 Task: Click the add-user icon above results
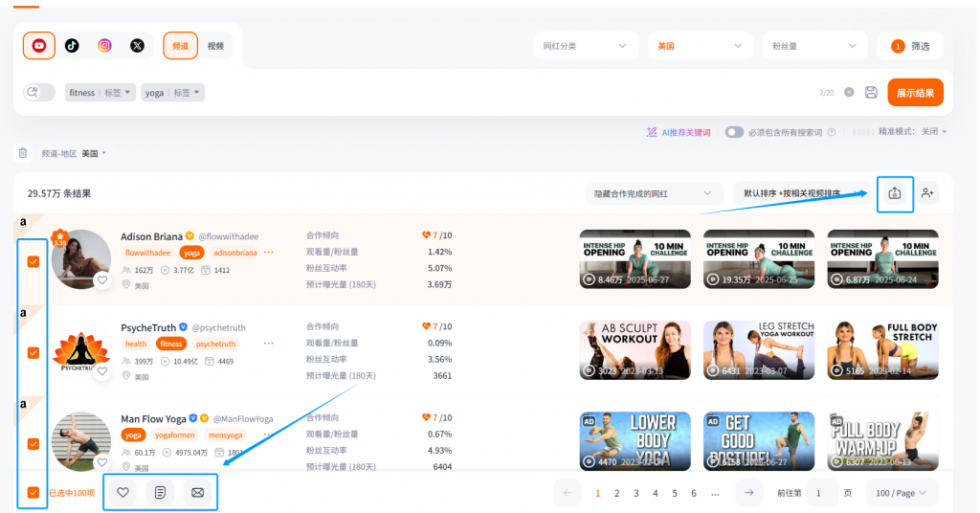927,193
